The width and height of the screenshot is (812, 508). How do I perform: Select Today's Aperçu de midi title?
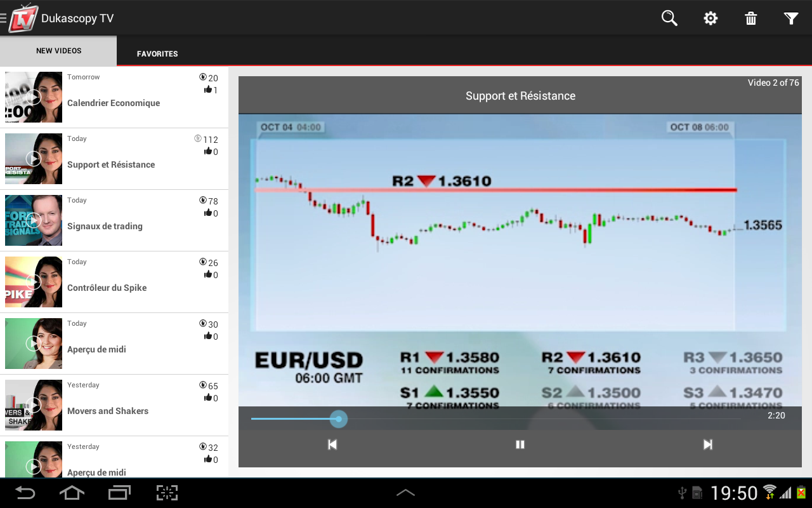point(96,349)
